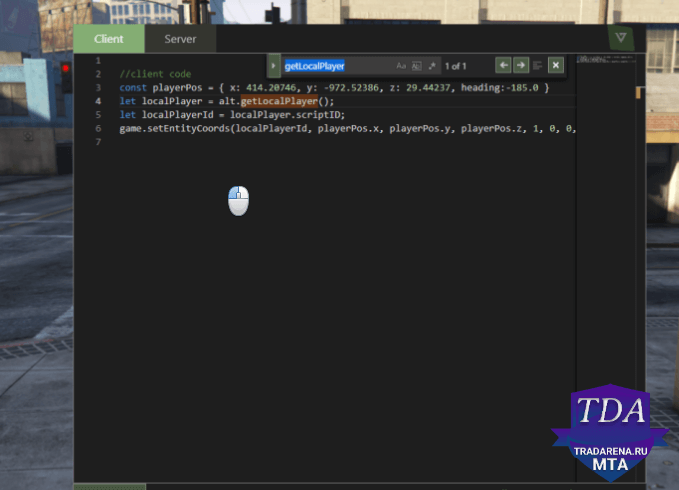Toggle Use Regular Expression option

[x=432, y=66]
